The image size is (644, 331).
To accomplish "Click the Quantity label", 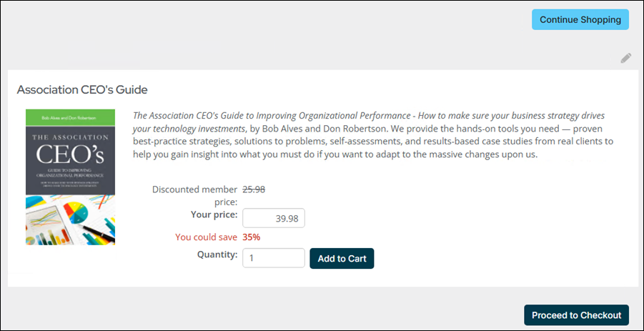I will click(217, 254).
